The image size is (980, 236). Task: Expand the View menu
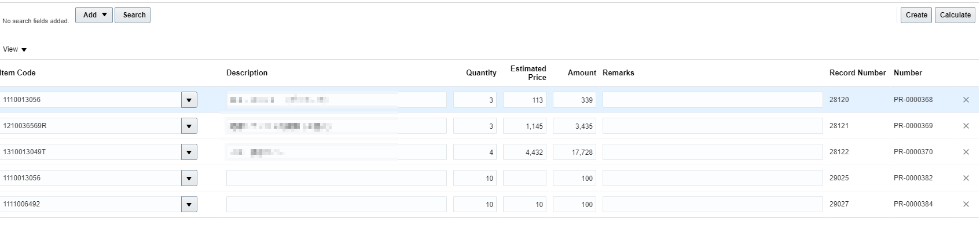[15, 49]
